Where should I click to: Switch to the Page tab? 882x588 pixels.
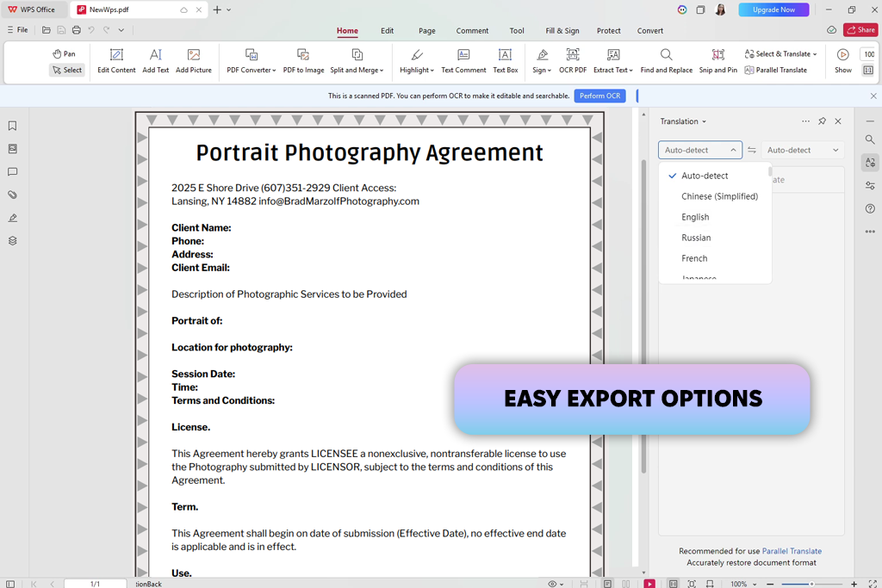click(x=427, y=30)
